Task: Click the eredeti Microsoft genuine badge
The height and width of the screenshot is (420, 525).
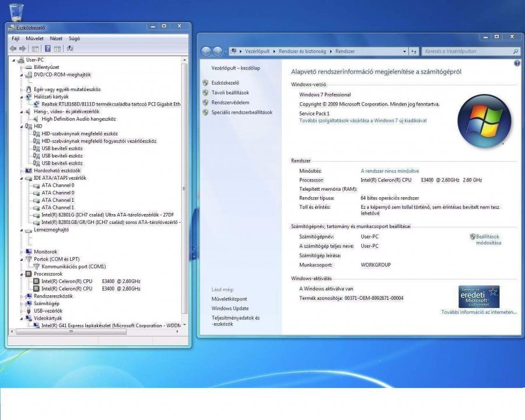Action: click(x=479, y=297)
